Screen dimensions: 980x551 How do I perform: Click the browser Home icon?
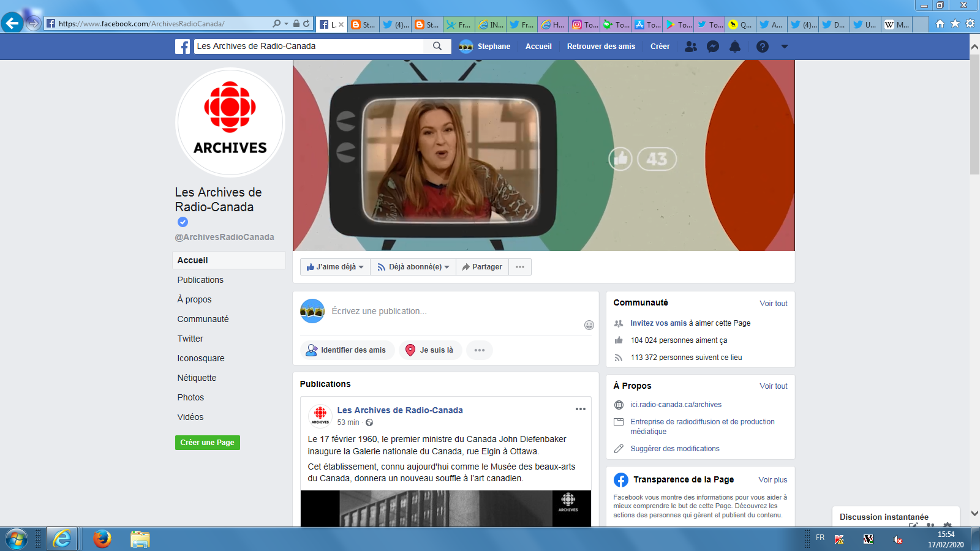point(940,24)
